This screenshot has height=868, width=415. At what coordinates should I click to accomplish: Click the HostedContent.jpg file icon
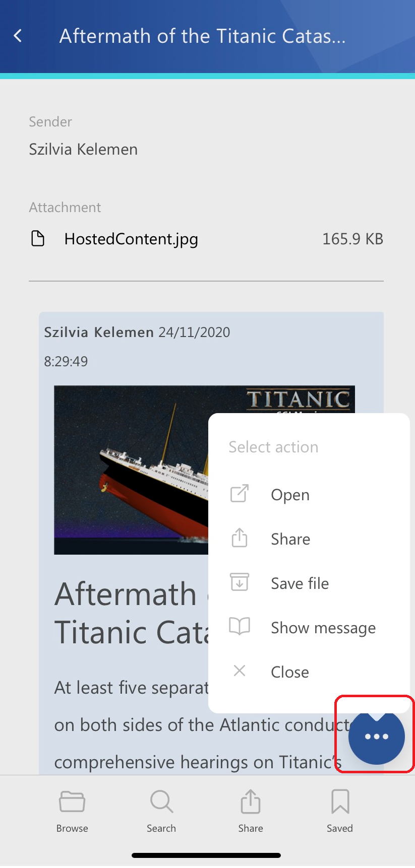pos(38,238)
